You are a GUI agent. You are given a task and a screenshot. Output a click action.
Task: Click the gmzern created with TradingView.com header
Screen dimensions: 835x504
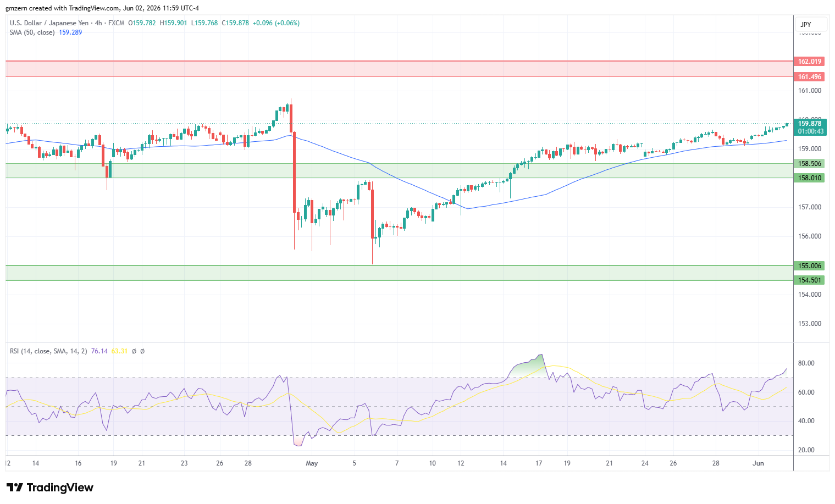pyautogui.click(x=102, y=8)
